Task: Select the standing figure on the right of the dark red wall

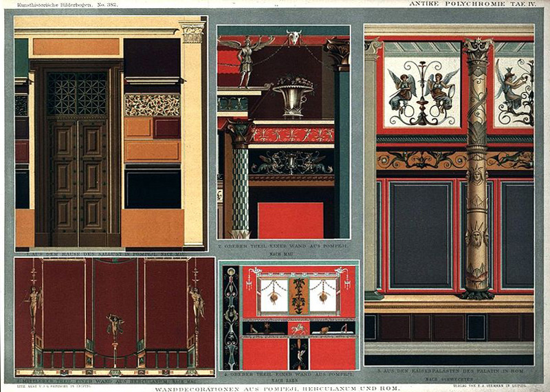Action: (x=196, y=303)
